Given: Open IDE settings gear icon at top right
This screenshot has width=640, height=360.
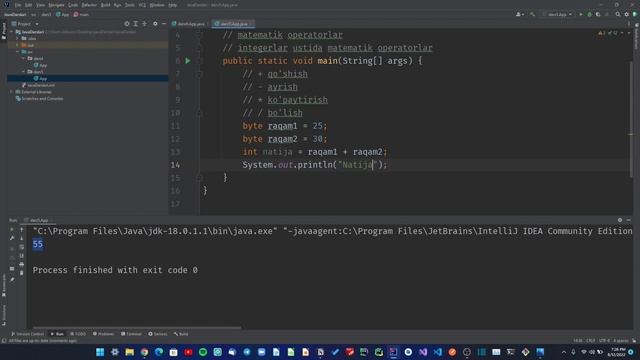Looking at the screenshot, I should pyautogui.click(x=627, y=14).
